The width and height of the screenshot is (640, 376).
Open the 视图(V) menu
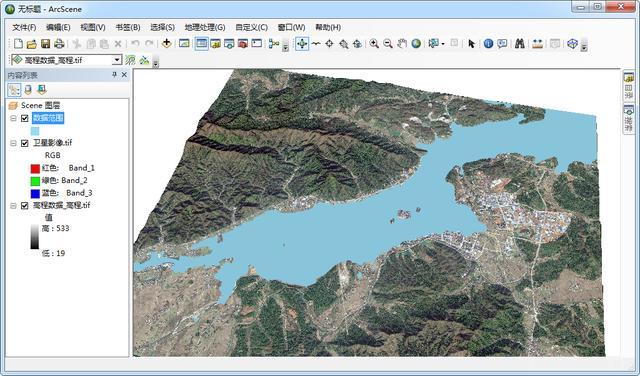[93, 27]
